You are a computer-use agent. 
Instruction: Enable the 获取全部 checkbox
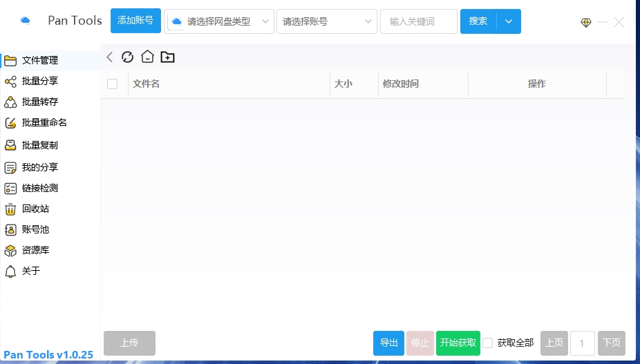[x=488, y=343]
